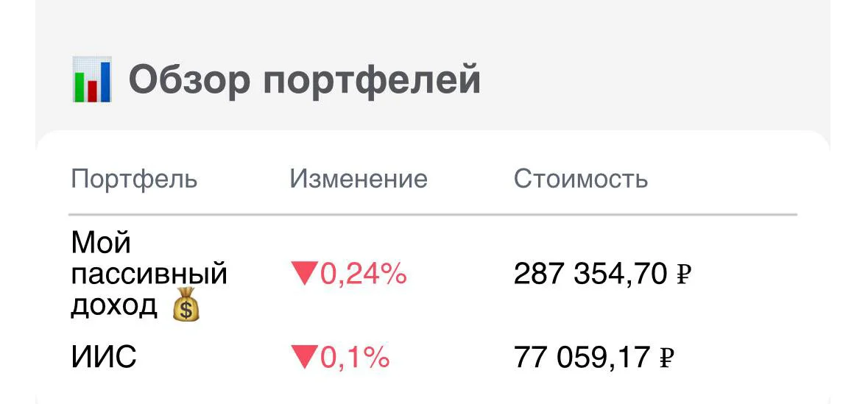Select the 0,1% change value

355,358
